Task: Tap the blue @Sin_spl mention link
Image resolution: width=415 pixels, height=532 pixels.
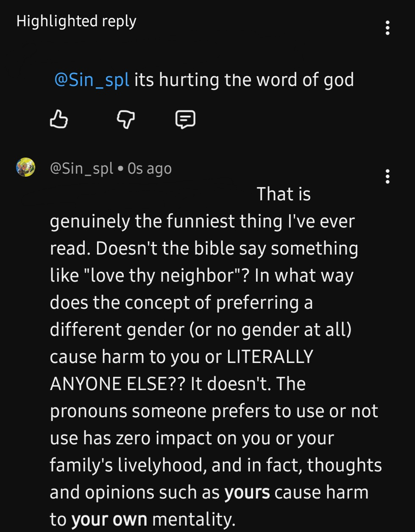Action: (92, 80)
